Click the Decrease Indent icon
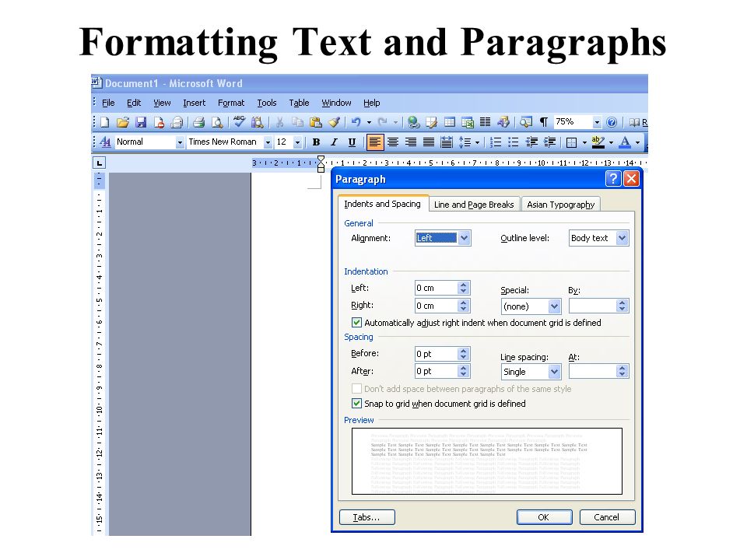This screenshot has height=560, width=747. (531, 142)
